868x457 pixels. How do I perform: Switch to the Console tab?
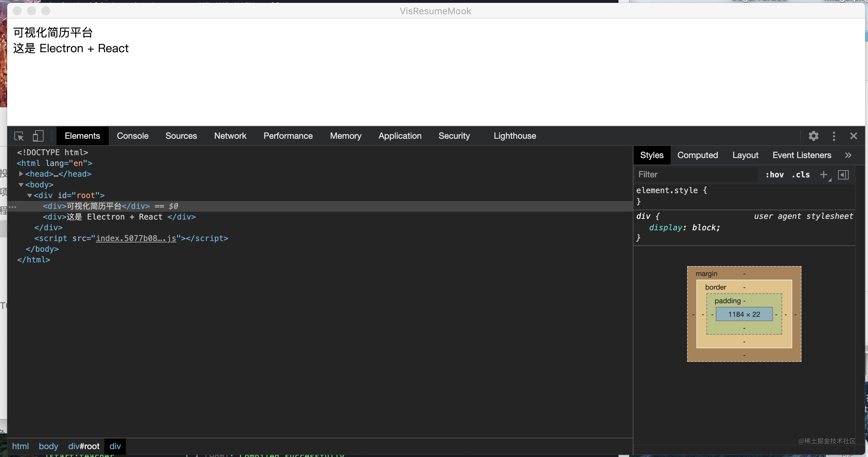click(x=133, y=136)
